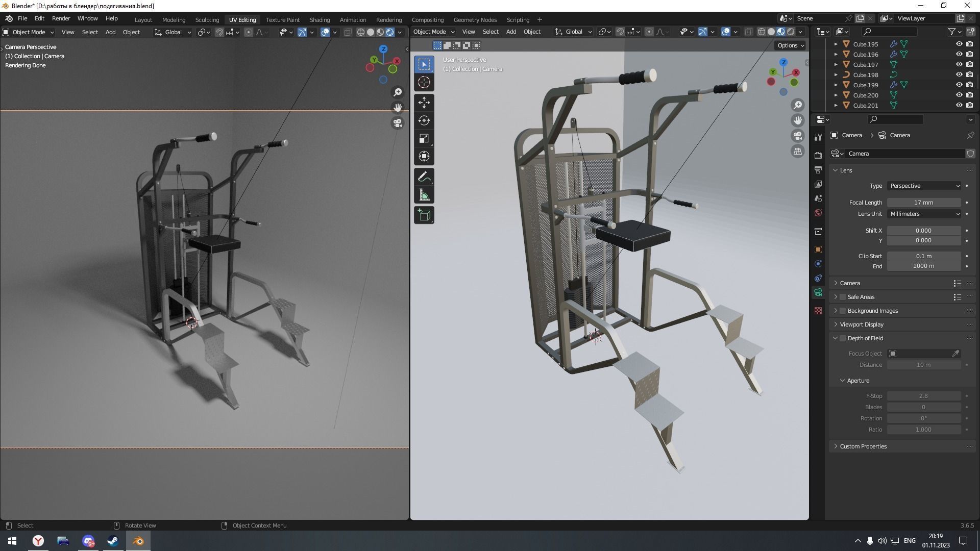Open View menu in right viewport header
Image resolution: width=980 pixels, height=551 pixels.
click(469, 32)
